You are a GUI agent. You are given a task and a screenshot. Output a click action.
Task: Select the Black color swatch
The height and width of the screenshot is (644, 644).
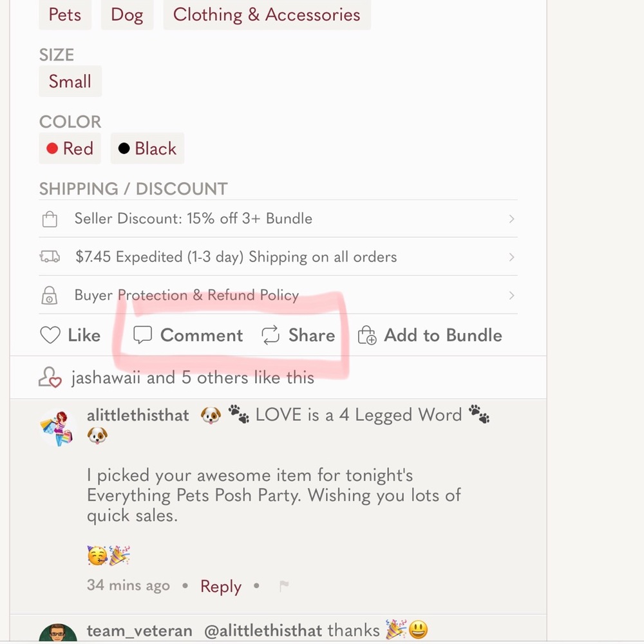(x=147, y=148)
